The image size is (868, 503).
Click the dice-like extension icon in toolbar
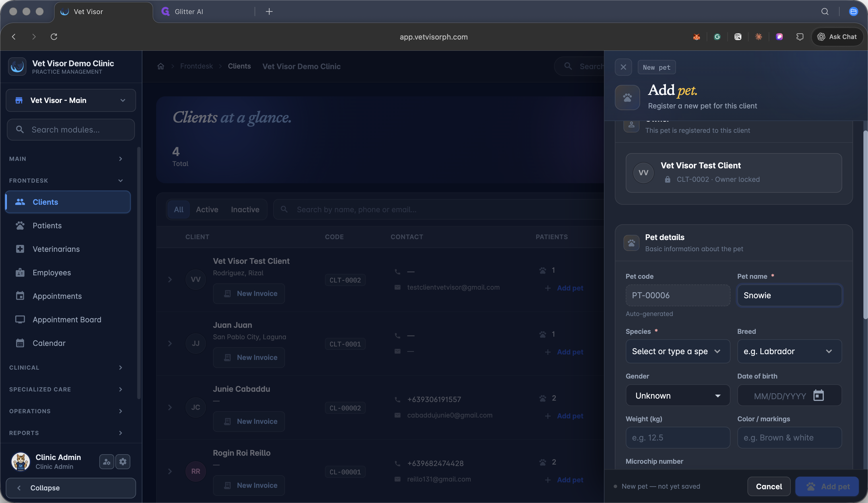click(x=738, y=37)
